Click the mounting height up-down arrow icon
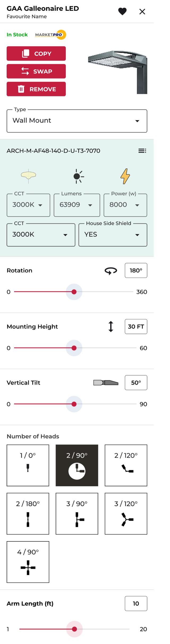The width and height of the screenshot is (170, 644). pos(111,327)
